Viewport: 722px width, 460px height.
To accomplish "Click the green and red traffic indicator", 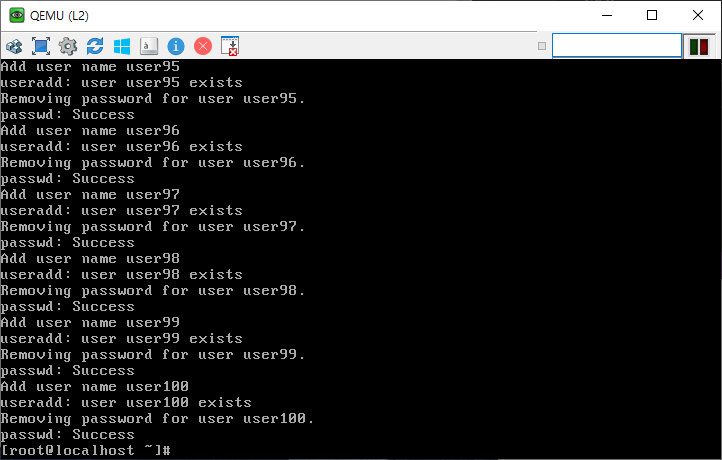I will (699, 47).
